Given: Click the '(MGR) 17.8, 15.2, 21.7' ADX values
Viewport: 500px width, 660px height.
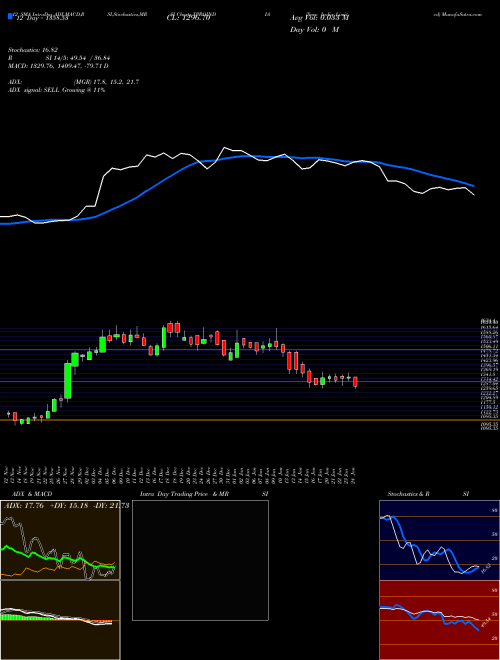Looking at the screenshot, I should [x=106, y=82].
